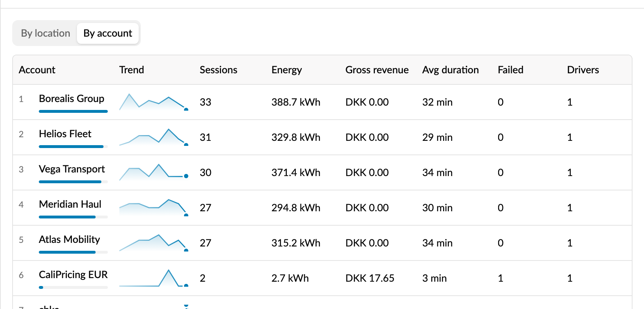Viewport: 644px width, 309px height.
Task: Click the Atlas Mobility trend sparkline
Action: 154,243
